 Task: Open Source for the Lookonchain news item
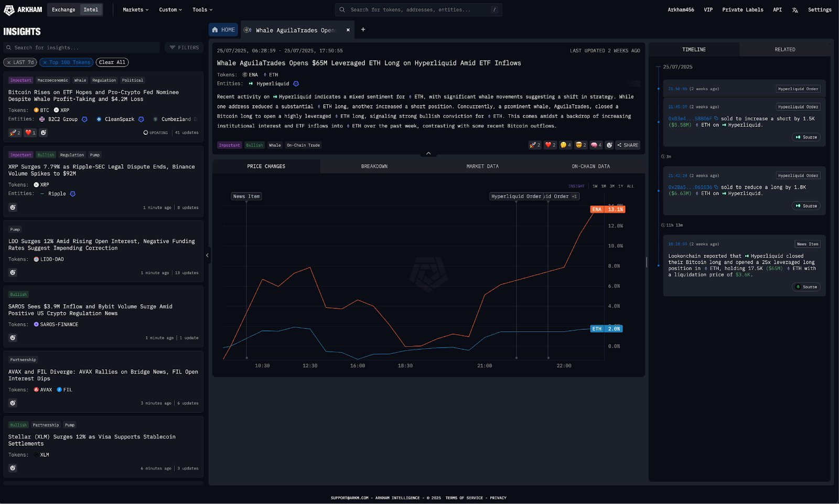point(806,287)
